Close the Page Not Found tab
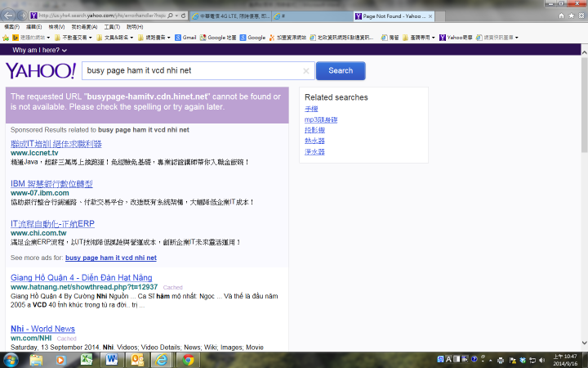Image resolution: width=588 pixels, height=368 pixels. point(430,16)
